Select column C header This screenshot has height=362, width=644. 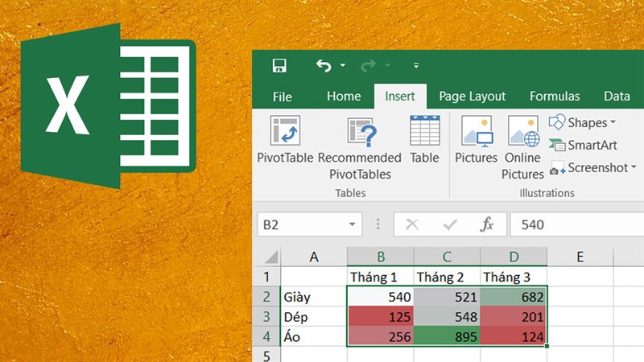pyautogui.click(x=448, y=257)
